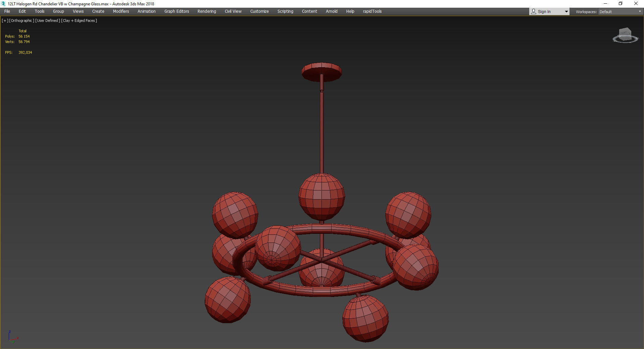Close the 3ds Max window
Viewport: 644px width, 349px height.
636,4
